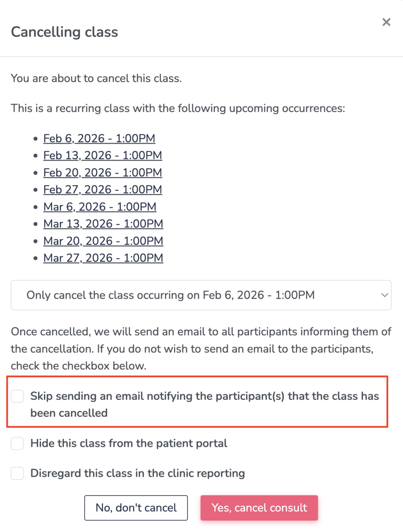Open the Feb 20, 2026 occurrence link
The image size is (403, 532).
tap(102, 172)
